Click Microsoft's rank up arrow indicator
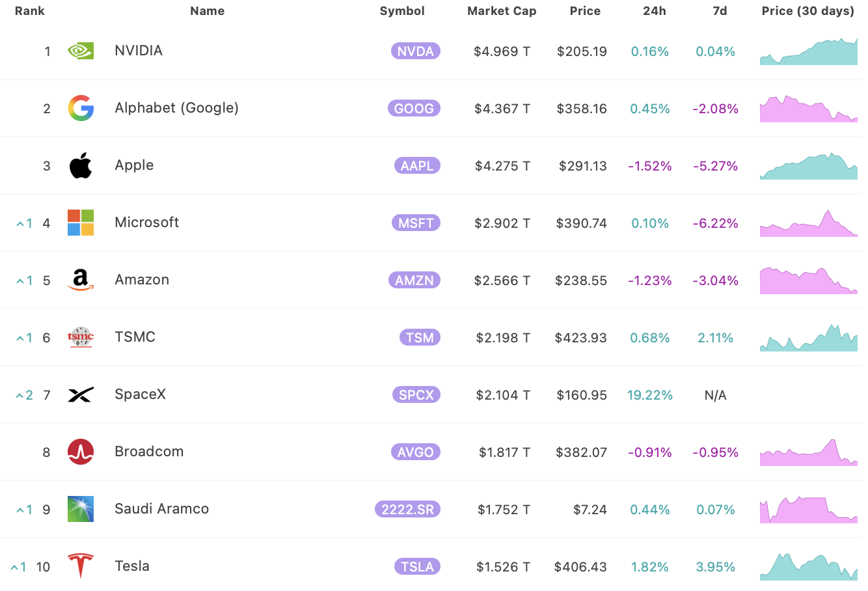 (x=25, y=223)
